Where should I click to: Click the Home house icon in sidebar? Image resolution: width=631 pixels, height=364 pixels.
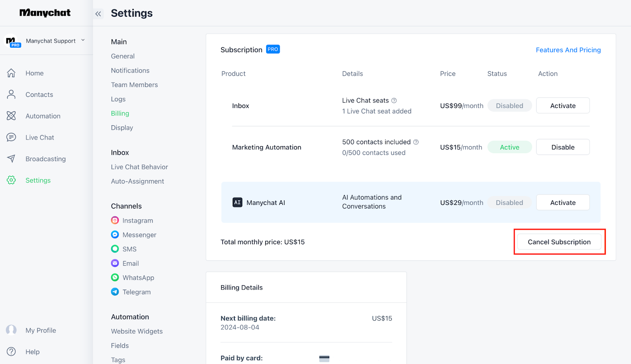11,73
